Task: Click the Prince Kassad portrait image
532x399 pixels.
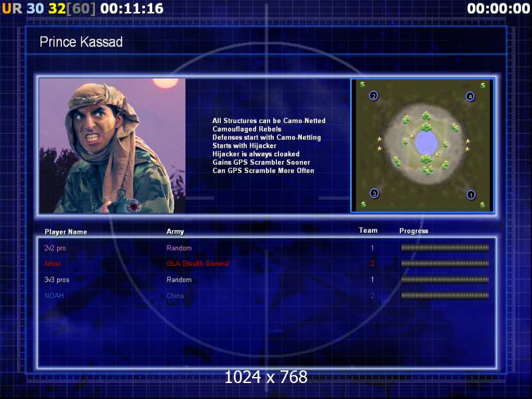Action: (x=112, y=146)
